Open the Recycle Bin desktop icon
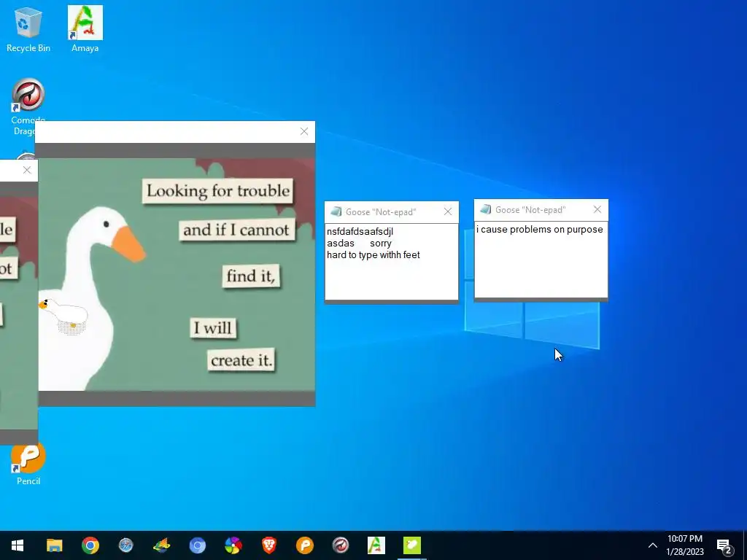 (28, 29)
